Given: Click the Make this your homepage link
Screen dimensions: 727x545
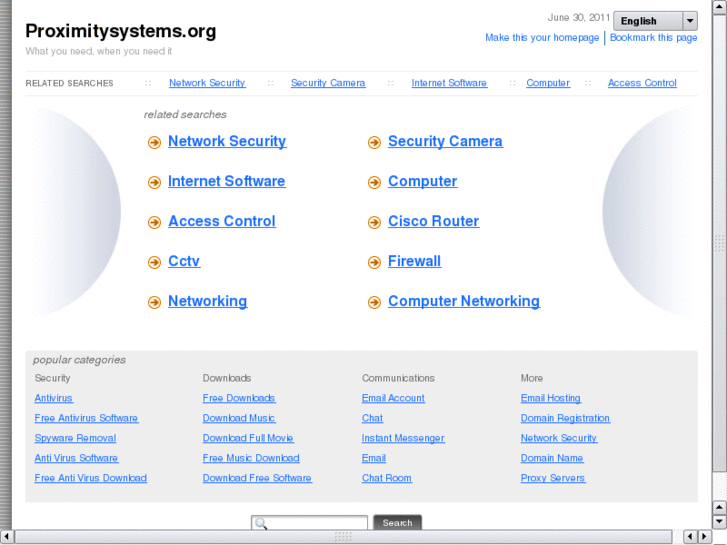Looking at the screenshot, I should click(x=542, y=38).
